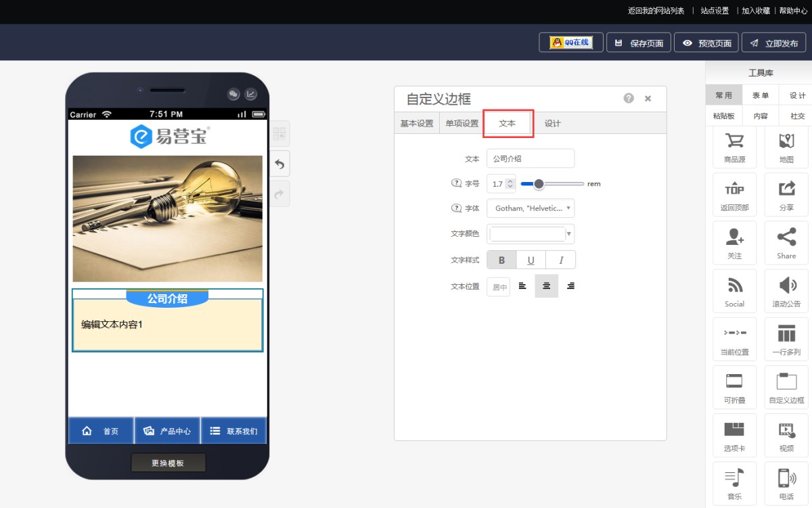Add the 可折叠 collapsible widget
The height and width of the screenshot is (508, 812).
(734, 388)
